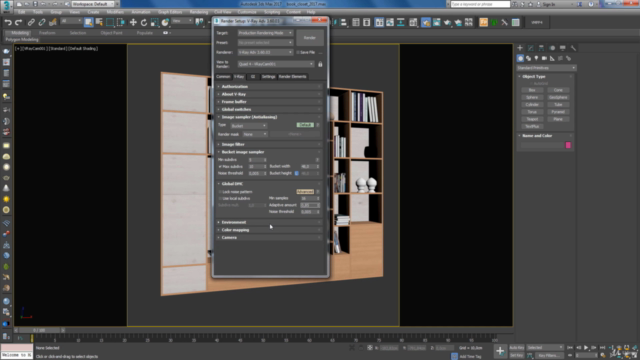Open the image sampler Type dropdown
The image size is (640, 360).
[249, 126]
